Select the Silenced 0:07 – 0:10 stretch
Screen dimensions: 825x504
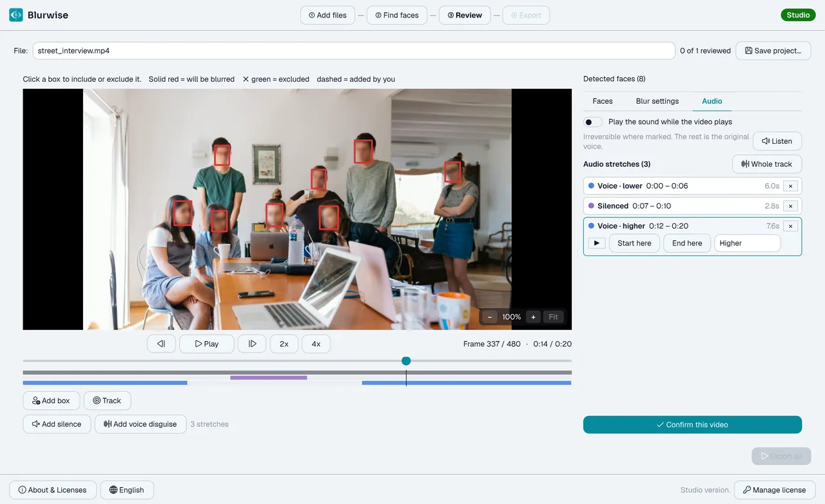[692, 206]
